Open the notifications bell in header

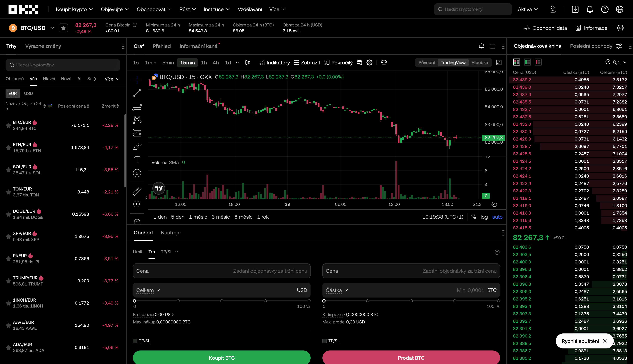click(x=590, y=9)
